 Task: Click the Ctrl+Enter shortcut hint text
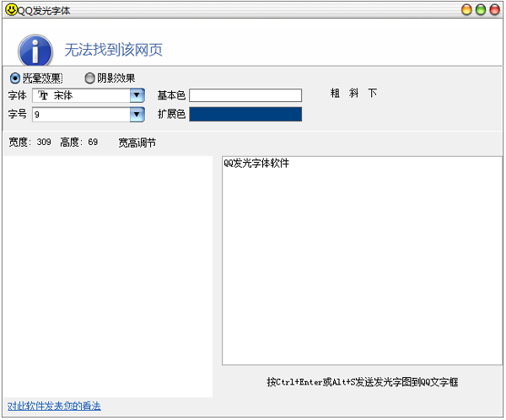tap(363, 382)
